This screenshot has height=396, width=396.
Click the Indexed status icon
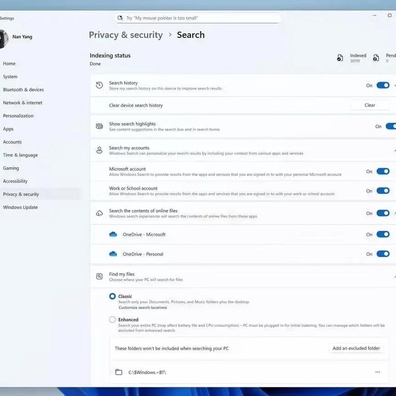coord(340,58)
